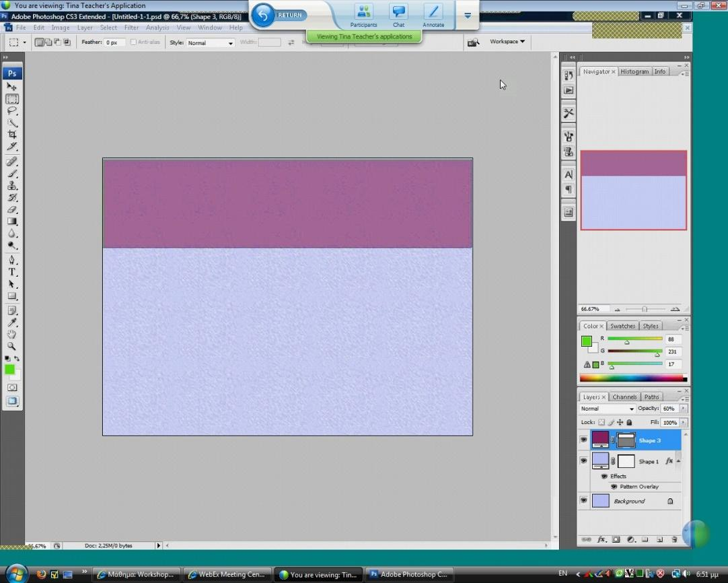Switch to Adobe Photoshop taskbar button
Image resolution: width=728 pixels, height=583 pixels.
pos(408,574)
